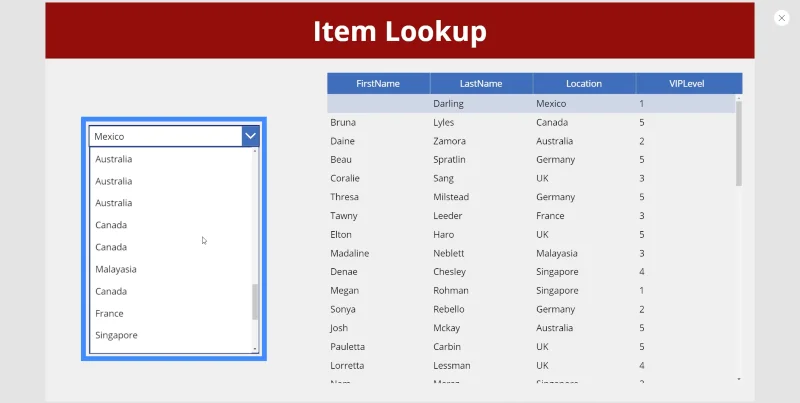The width and height of the screenshot is (800, 403).
Task: Click the FirstName column header
Action: (378, 84)
